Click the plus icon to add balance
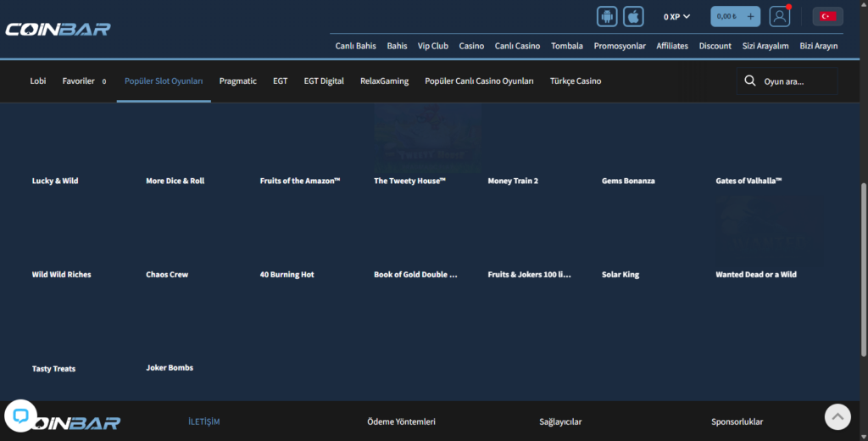Viewport: 868px width, 441px height. pyautogui.click(x=750, y=16)
